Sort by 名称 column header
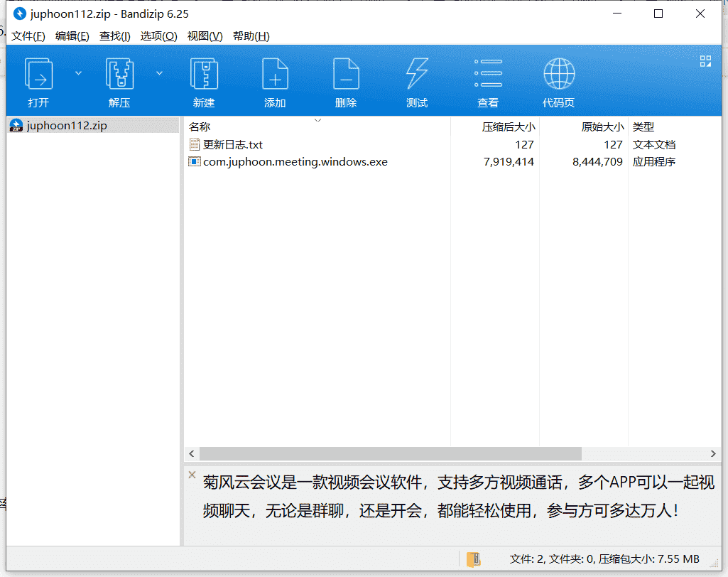Viewport: 728px width, 577px height. click(317, 126)
